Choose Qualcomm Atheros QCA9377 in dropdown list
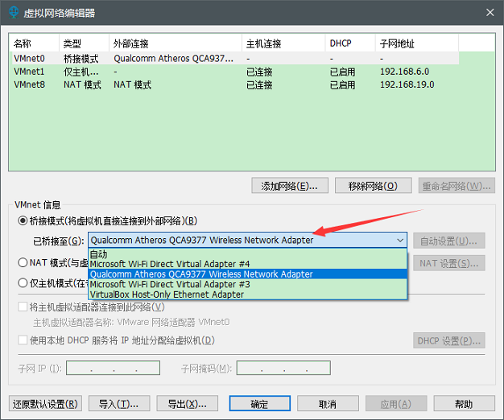Image resolution: width=504 pixels, height=420 pixels. pos(247,274)
